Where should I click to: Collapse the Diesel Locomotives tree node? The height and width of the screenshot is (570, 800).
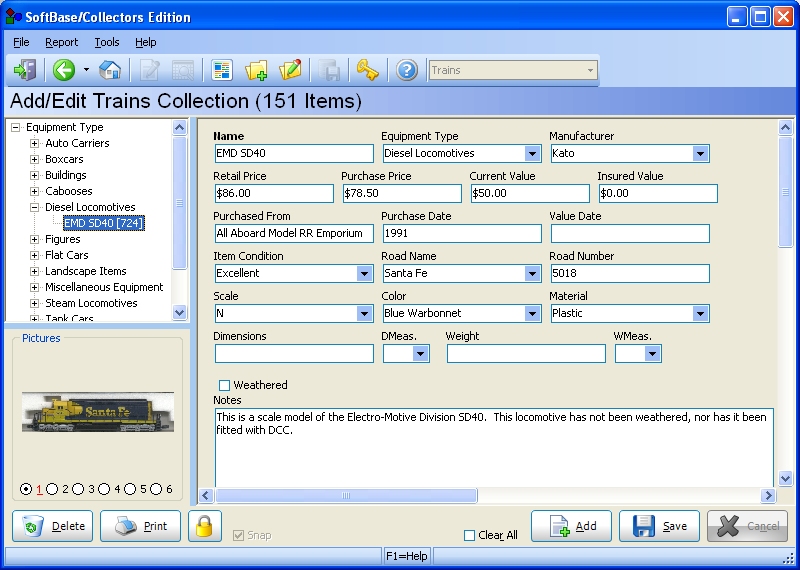click(x=34, y=207)
